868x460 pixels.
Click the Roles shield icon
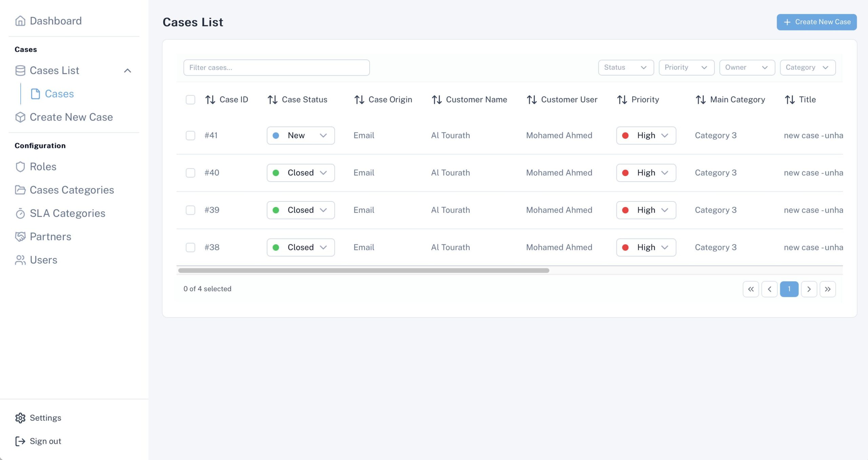[20, 167]
